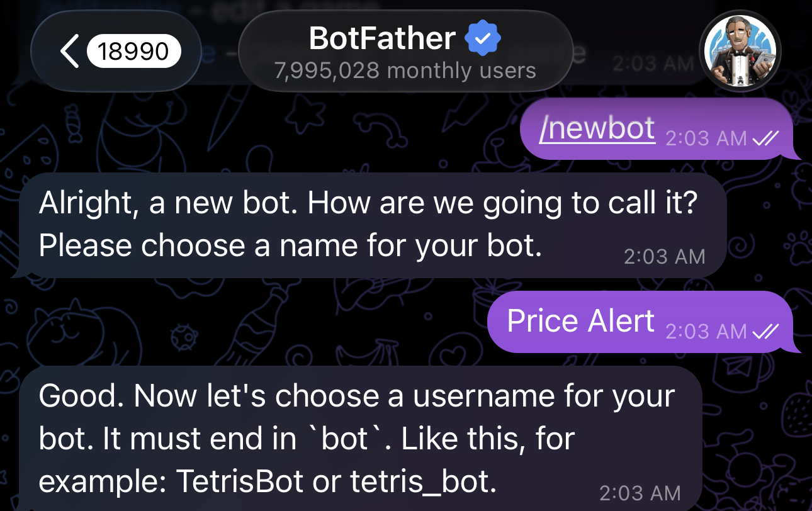Tap the read receipt checkmarks on /newbot message
The width and height of the screenshot is (812, 511).
(765, 138)
